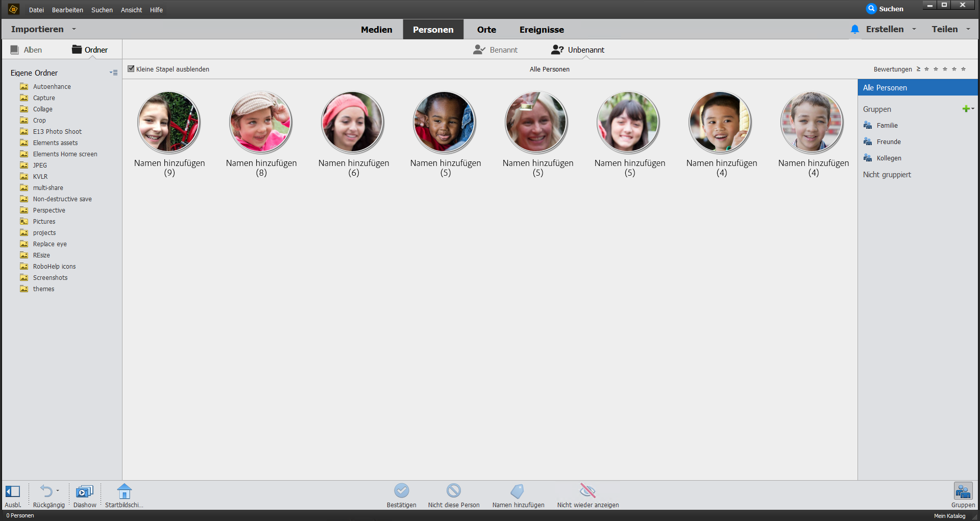Click the rating comparison operator symbol
The image size is (980, 521).
(918, 69)
